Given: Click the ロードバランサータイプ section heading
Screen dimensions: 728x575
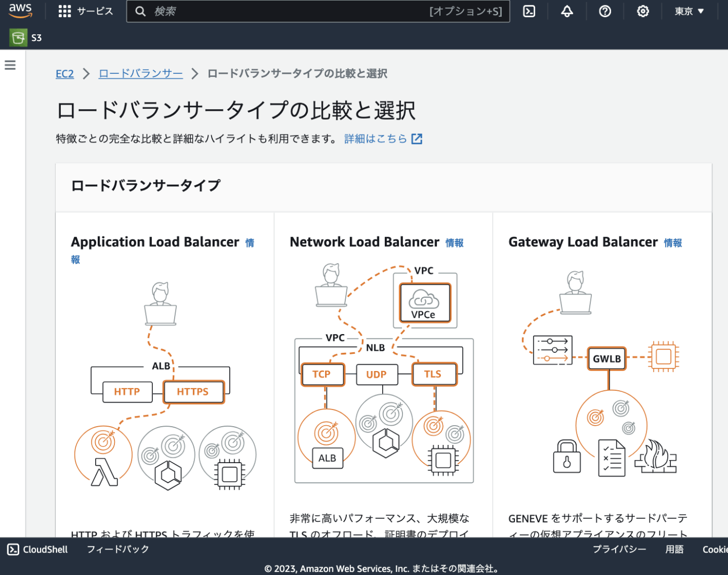Looking at the screenshot, I should 146,186.
